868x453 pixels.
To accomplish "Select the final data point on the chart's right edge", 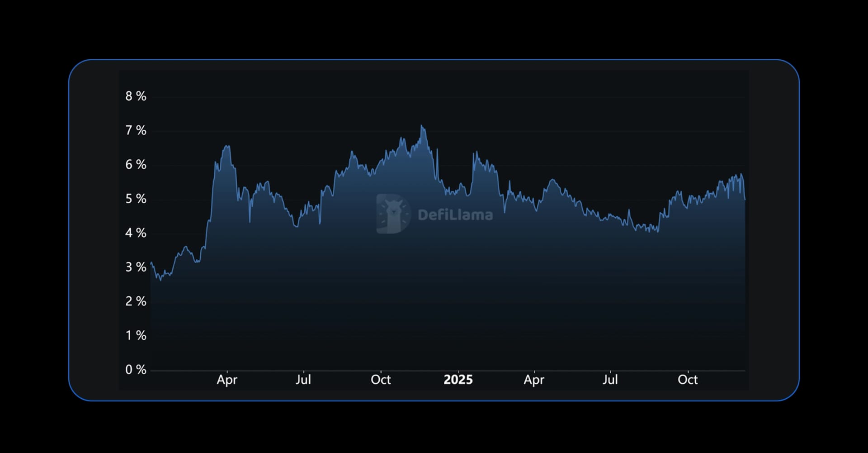I will [x=745, y=199].
